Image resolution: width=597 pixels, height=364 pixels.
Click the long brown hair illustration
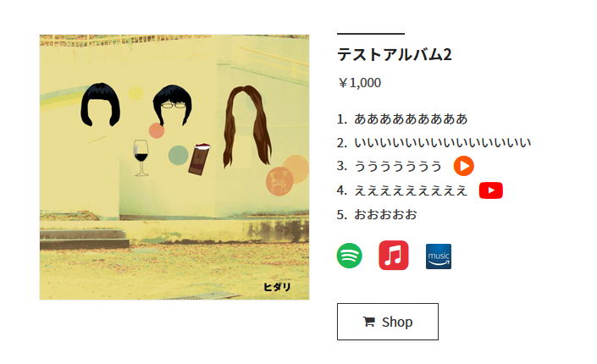pyautogui.click(x=247, y=126)
